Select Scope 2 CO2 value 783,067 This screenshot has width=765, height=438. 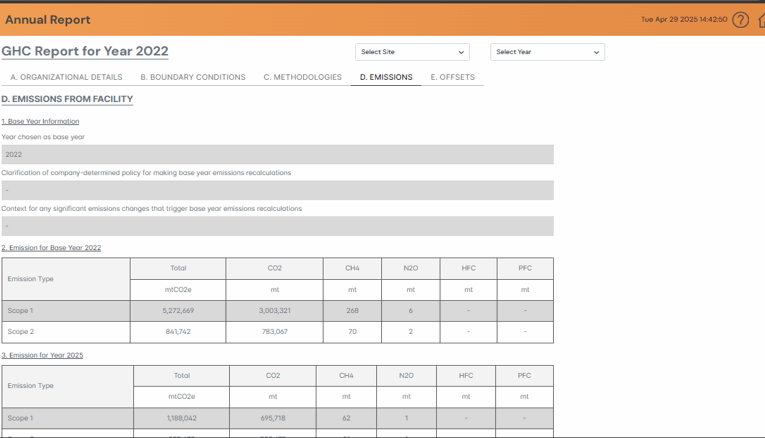click(274, 331)
